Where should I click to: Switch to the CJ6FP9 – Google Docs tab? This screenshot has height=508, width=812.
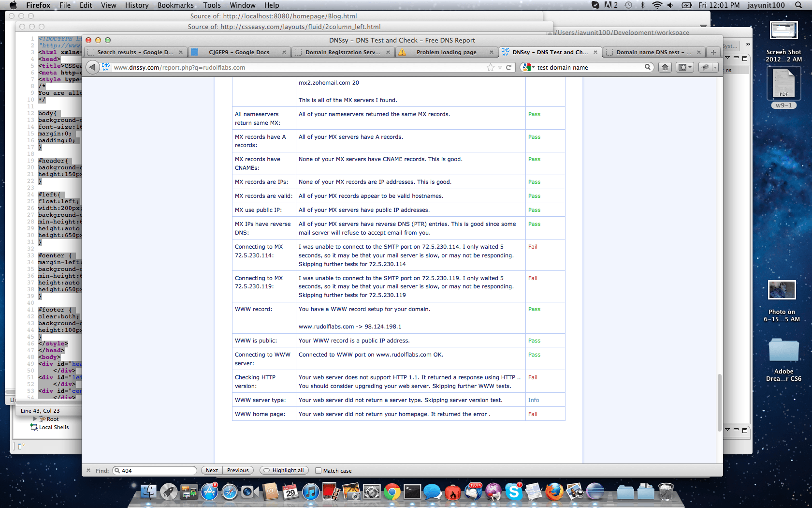[239, 52]
